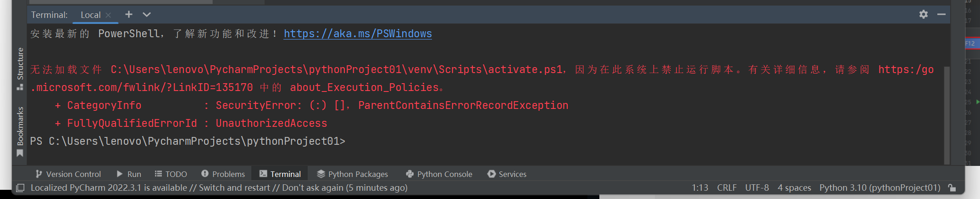Image resolution: width=980 pixels, height=199 pixels.
Task: Open the aka.ms/PSWindows link
Action: tap(358, 34)
